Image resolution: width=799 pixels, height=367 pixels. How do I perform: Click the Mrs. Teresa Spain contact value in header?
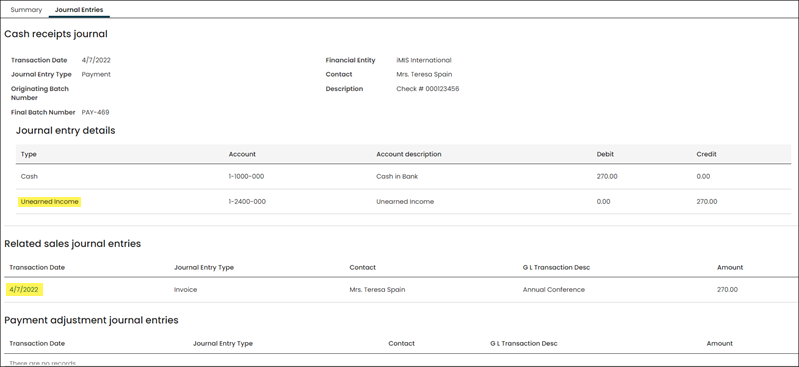(x=424, y=74)
